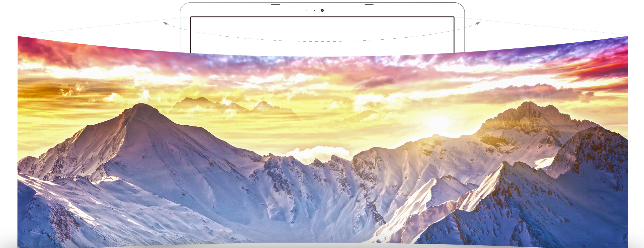
Task: Click the left sensor dot beside the webcam
Action: coord(307,10)
